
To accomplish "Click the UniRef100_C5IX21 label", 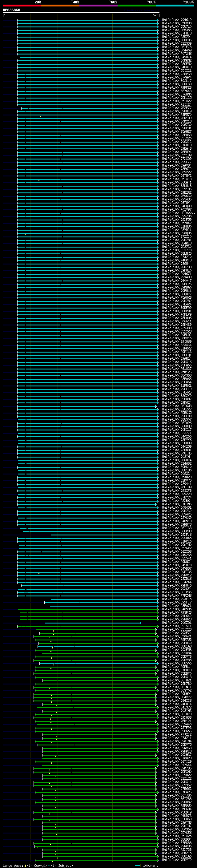I will click(x=177, y=71).
